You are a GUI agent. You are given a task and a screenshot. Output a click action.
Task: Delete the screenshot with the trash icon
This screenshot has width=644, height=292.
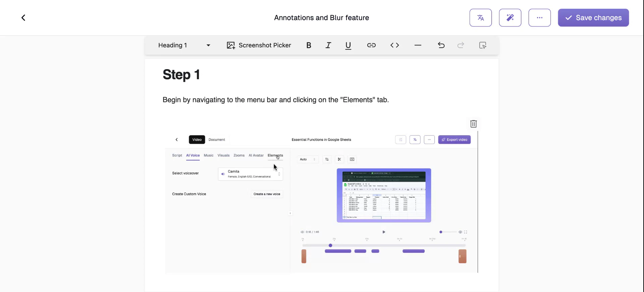click(474, 124)
